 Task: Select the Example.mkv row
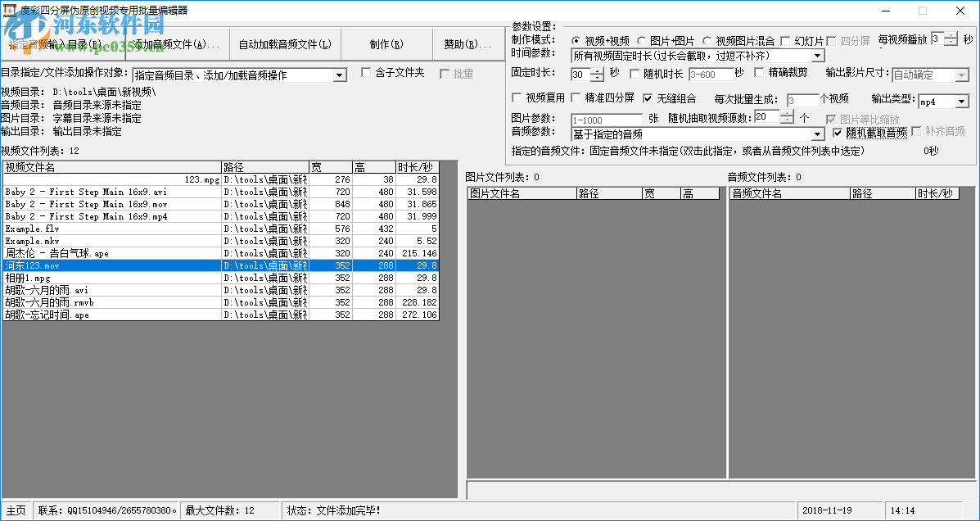(221, 241)
